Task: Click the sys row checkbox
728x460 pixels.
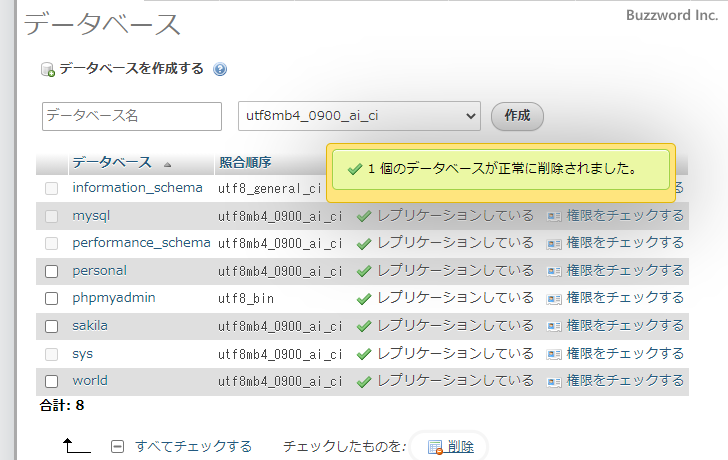Action: 52,354
